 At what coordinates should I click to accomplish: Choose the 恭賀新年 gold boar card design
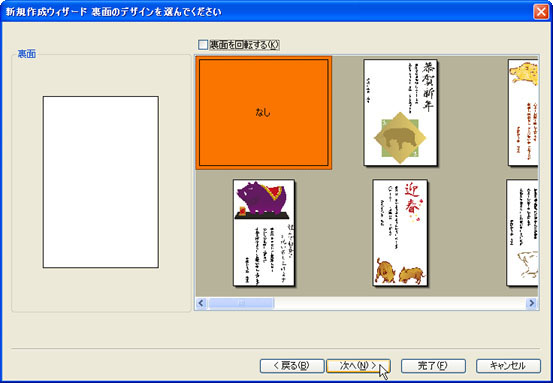click(400, 113)
